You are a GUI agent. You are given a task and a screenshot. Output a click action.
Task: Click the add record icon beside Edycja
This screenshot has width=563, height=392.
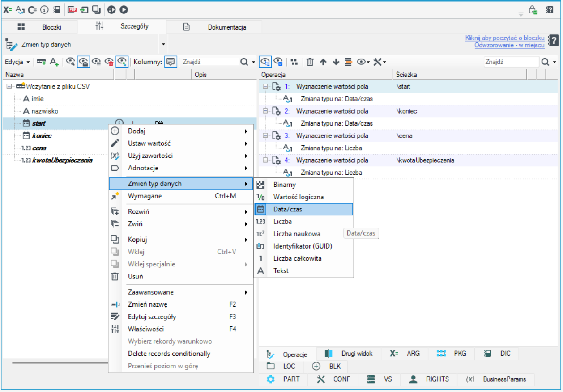coord(41,62)
